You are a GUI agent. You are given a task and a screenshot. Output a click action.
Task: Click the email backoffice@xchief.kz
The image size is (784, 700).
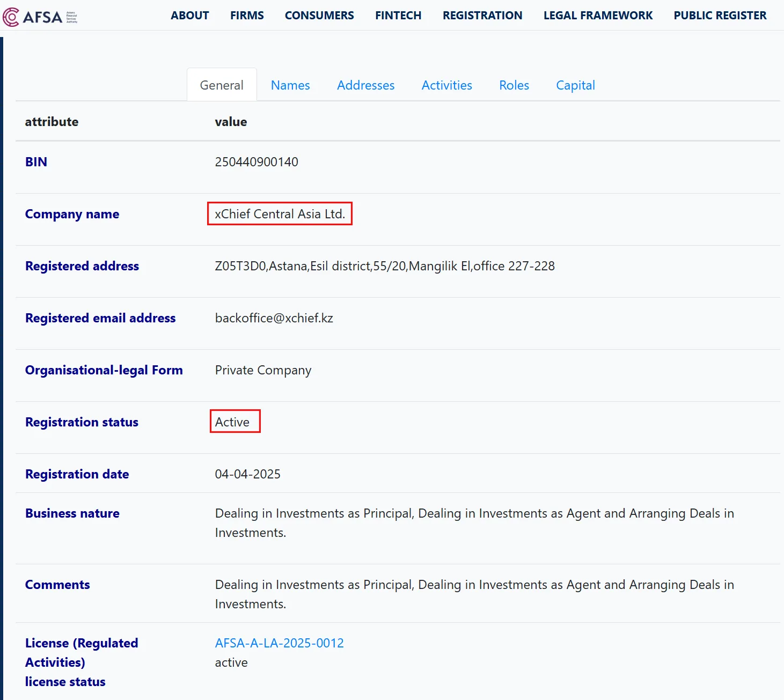coord(274,318)
